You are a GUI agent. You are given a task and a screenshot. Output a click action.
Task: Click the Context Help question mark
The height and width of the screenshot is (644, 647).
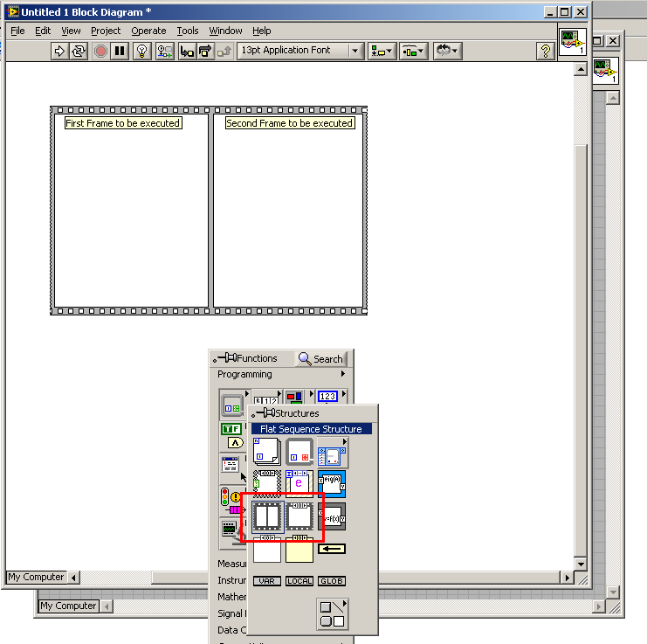coord(545,52)
